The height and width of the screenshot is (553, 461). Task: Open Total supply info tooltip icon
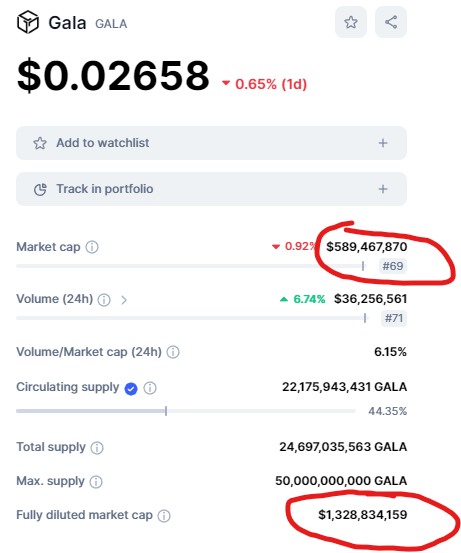(x=97, y=448)
